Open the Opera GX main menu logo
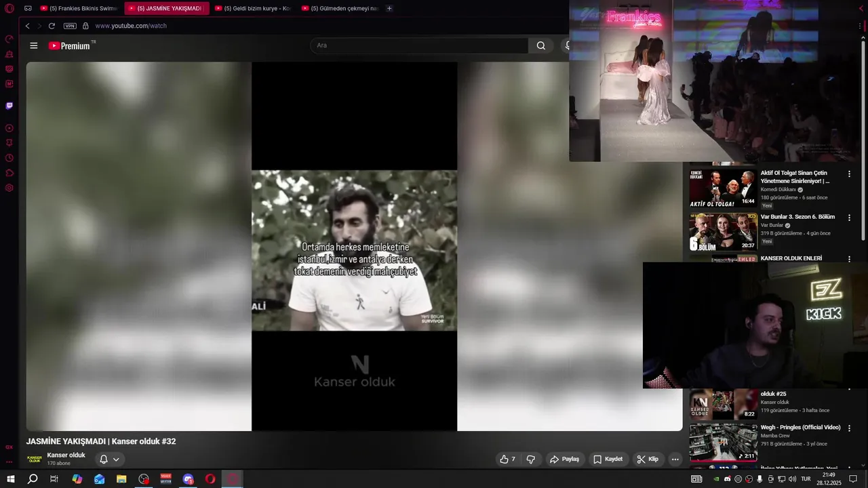Screen dimensions: 868x488 [x=9, y=9]
